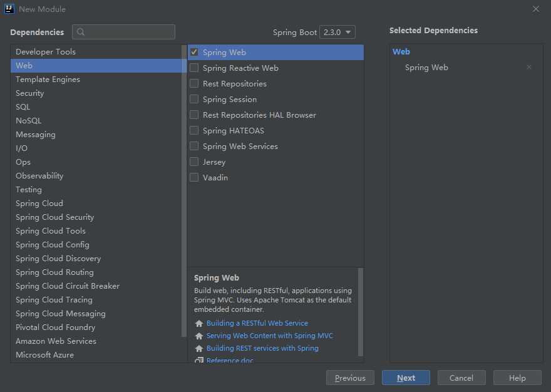Select the Web category
The image size is (551, 392).
coord(96,65)
